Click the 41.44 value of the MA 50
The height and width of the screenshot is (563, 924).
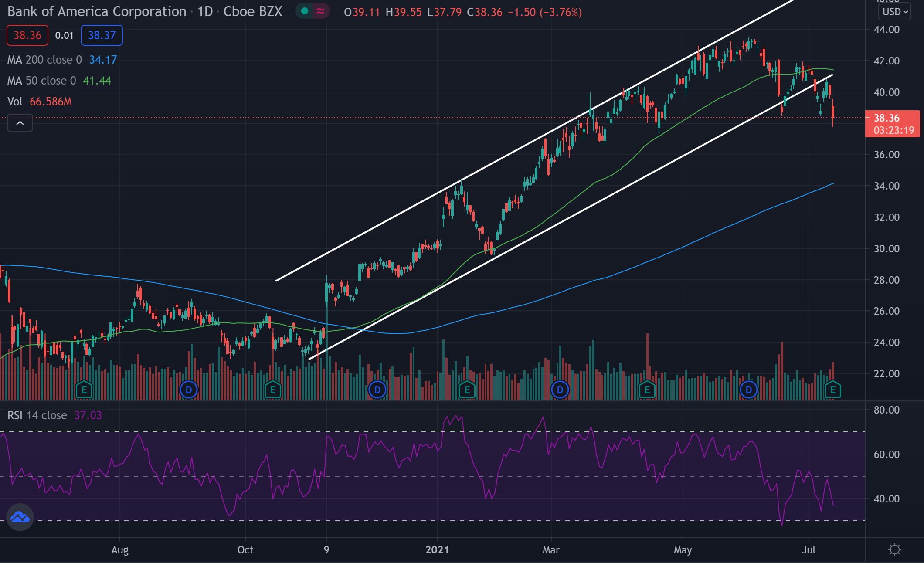click(x=97, y=81)
